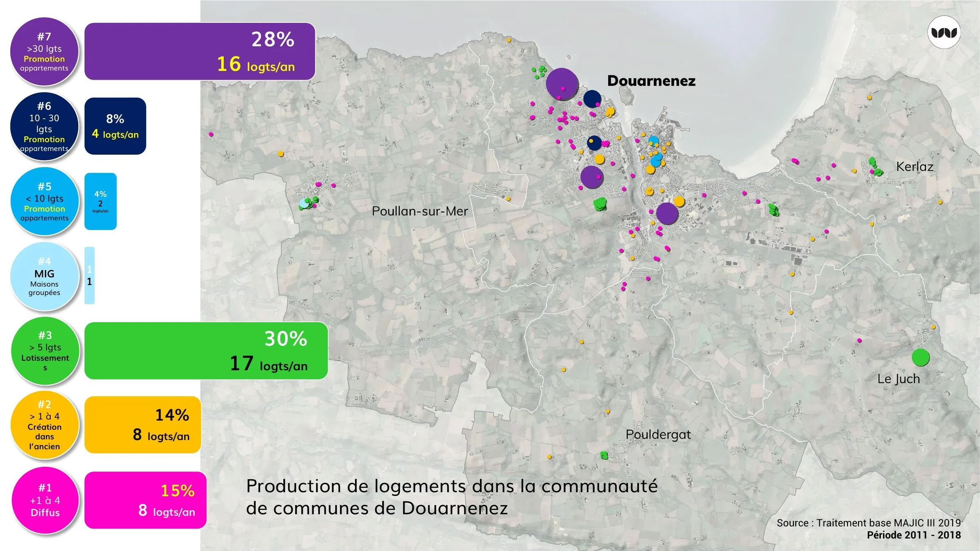
Task: Click the large green dot near Le Juch
Action: tap(920, 358)
